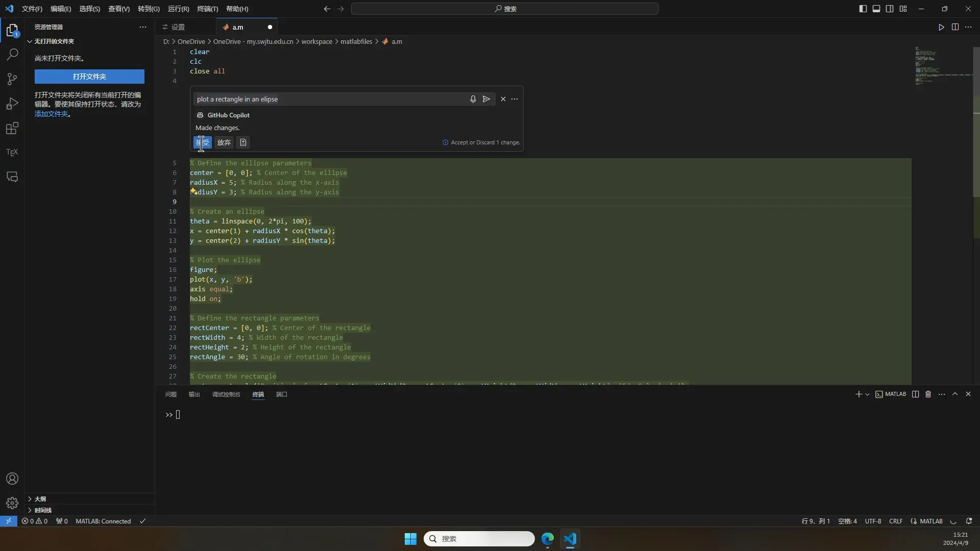980x551 pixels.
Task: Open the Copilot Chat view icon
Action: coord(12,177)
